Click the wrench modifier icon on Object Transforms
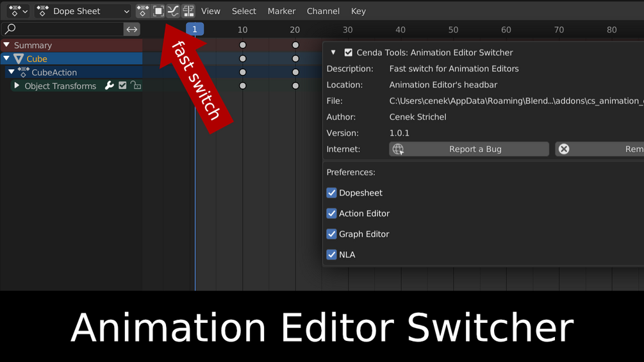The width and height of the screenshot is (644, 362). click(x=109, y=85)
